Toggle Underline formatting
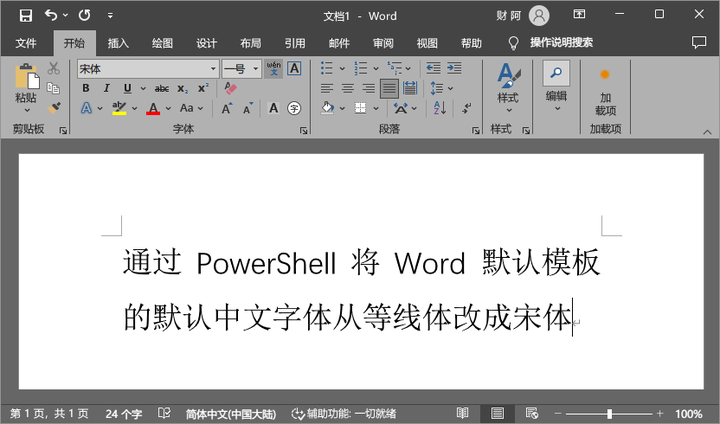 [127, 88]
